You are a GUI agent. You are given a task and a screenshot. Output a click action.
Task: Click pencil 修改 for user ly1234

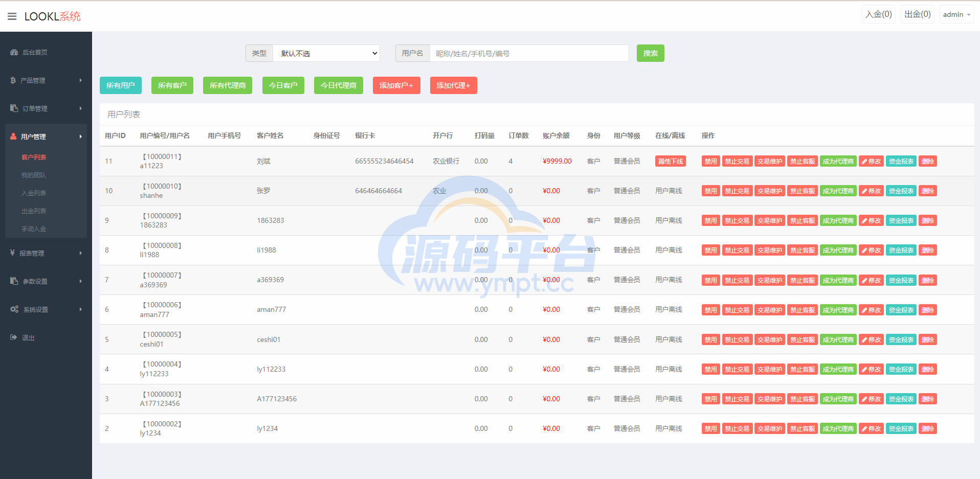[x=871, y=428]
